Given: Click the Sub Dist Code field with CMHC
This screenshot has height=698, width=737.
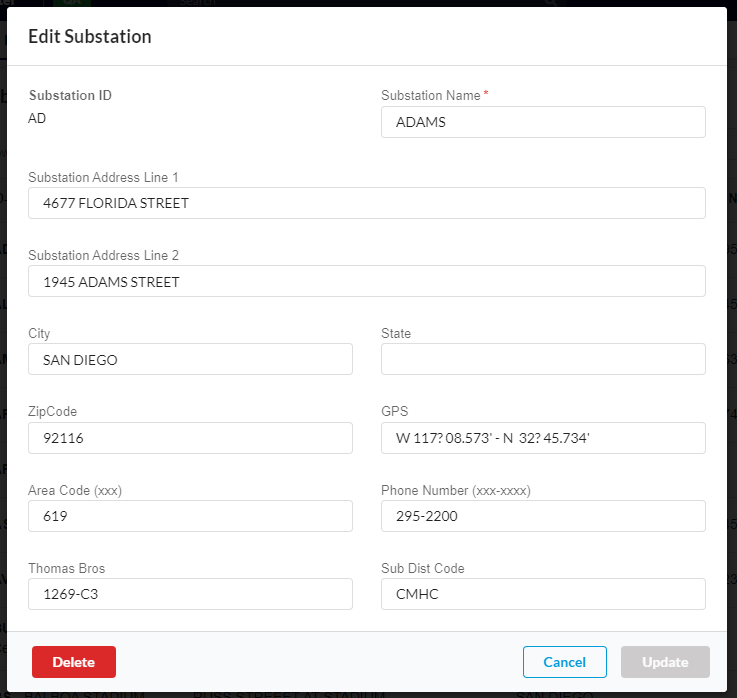Looking at the screenshot, I should click(543, 594).
